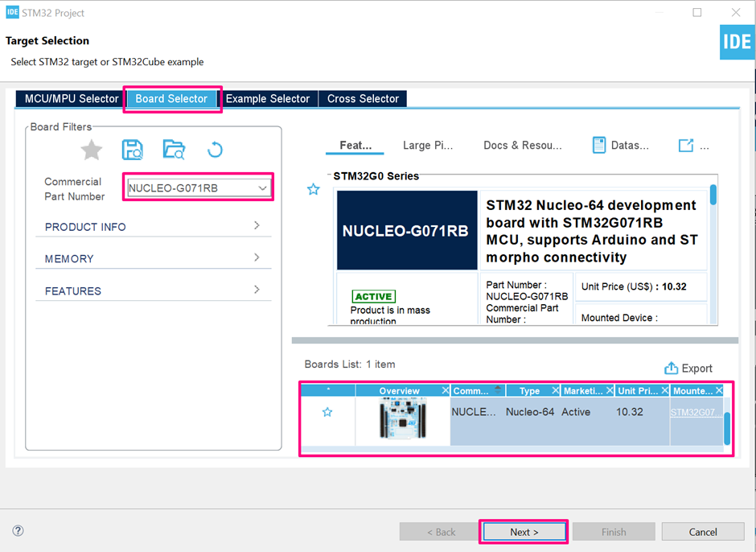Open Docs & Resources tab
Image resolution: width=756 pixels, height=552 pixels.
click(523, 145)
